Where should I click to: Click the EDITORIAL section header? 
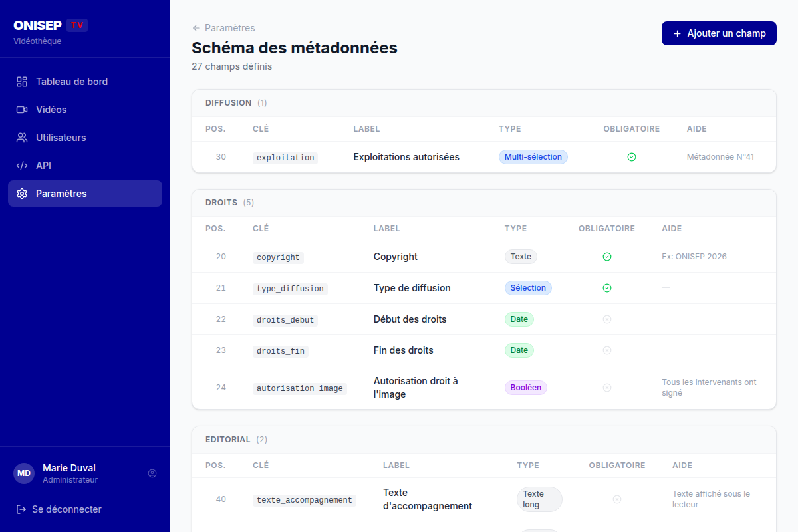pyautogui.click(x=484, y=440)
